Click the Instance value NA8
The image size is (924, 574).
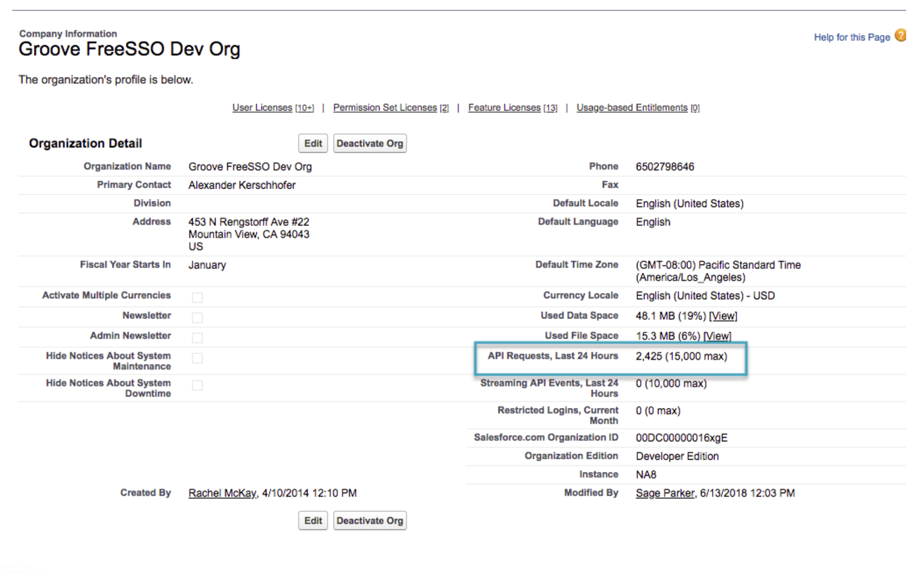646,475
